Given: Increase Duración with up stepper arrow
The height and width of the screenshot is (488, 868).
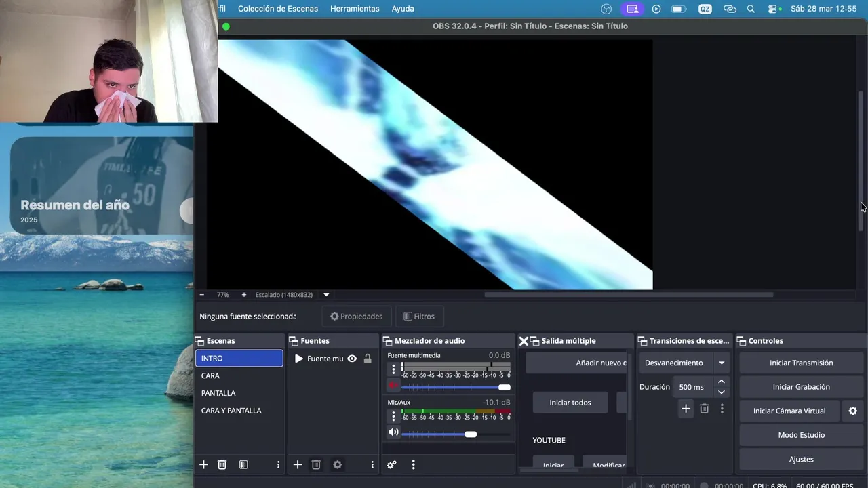Looking at the screenshot, I should tap(722, 382).
